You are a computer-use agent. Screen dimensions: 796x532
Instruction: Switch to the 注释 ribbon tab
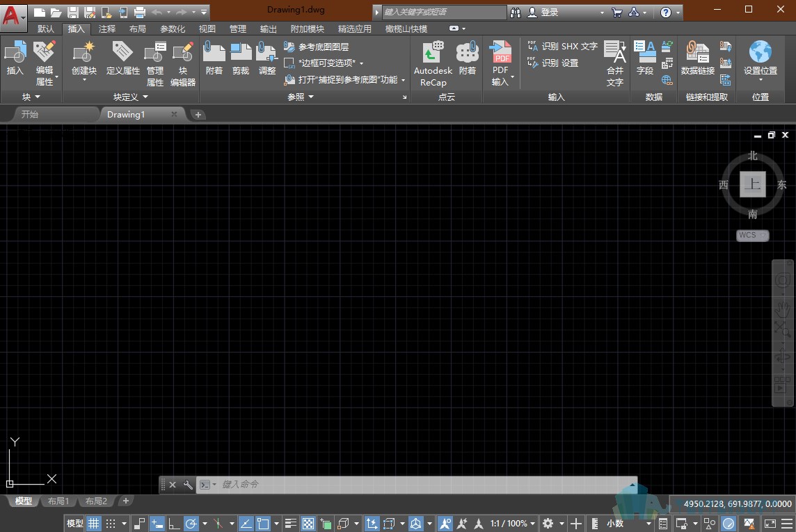pyautogui.click(x=106, y=29)
